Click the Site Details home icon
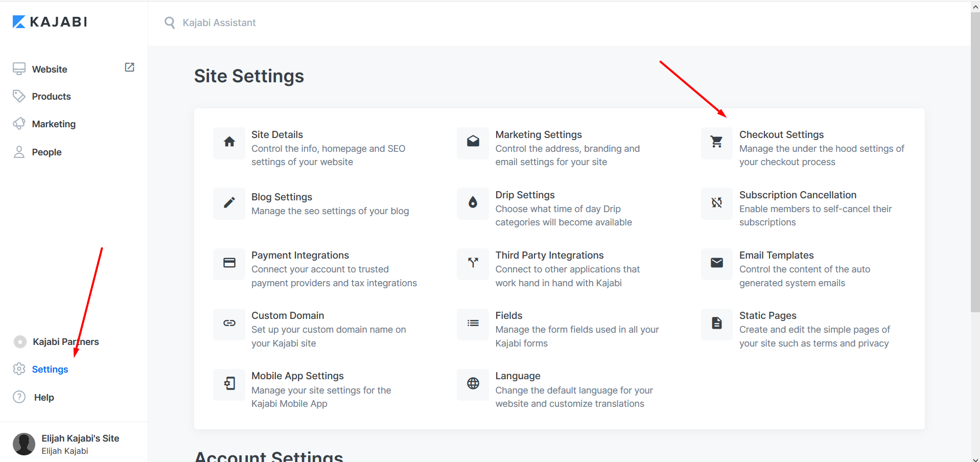The image size is (980, 462). [229, 142]
